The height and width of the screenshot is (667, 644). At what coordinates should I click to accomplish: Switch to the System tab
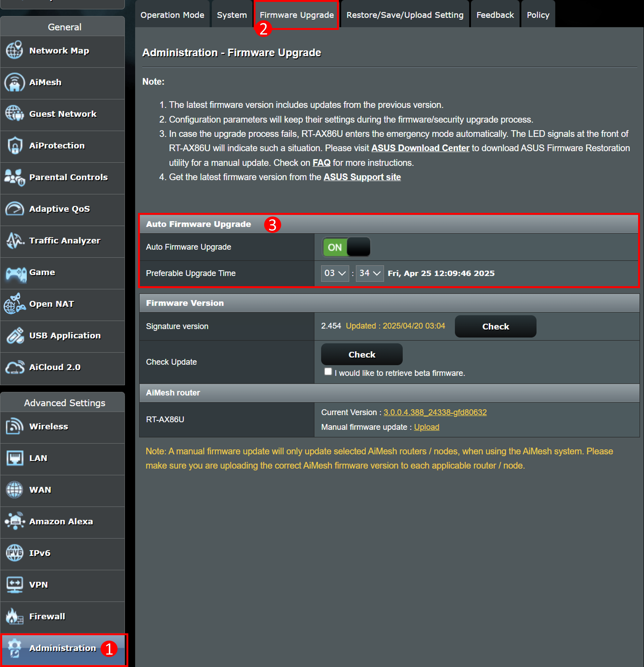coord(232,15)
